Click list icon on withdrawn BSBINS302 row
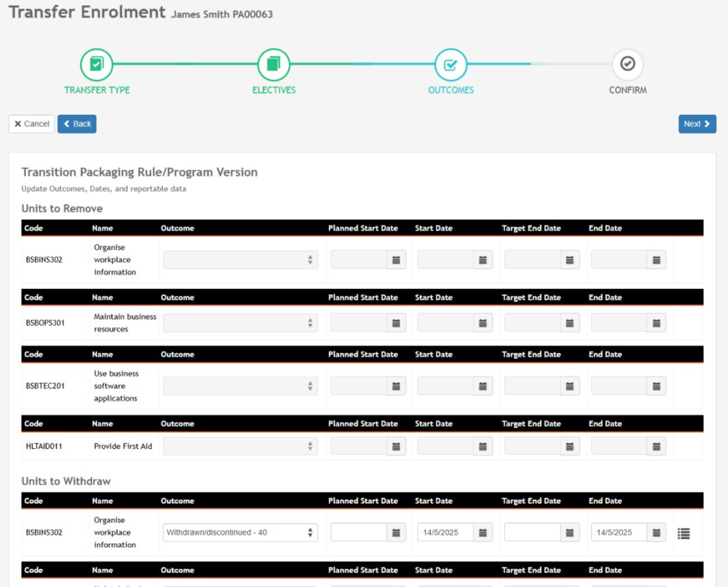Viewport: 728px width, 587px height. [x=684, y=534]
